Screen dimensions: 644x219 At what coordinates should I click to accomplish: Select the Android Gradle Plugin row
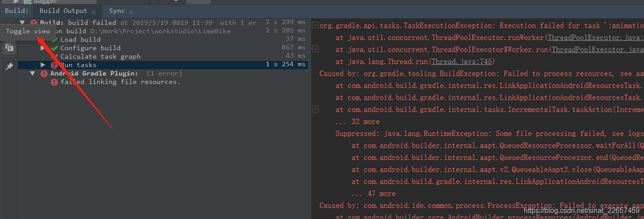163,73
